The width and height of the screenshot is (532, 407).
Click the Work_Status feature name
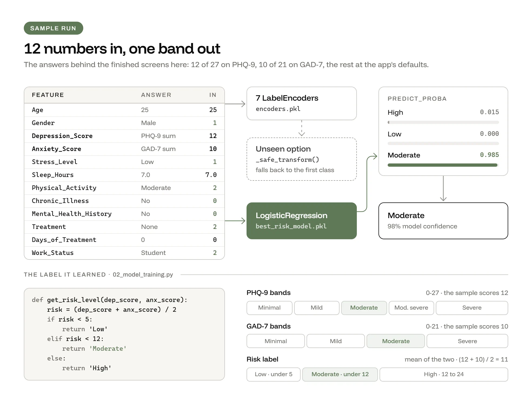pos(53,253)
